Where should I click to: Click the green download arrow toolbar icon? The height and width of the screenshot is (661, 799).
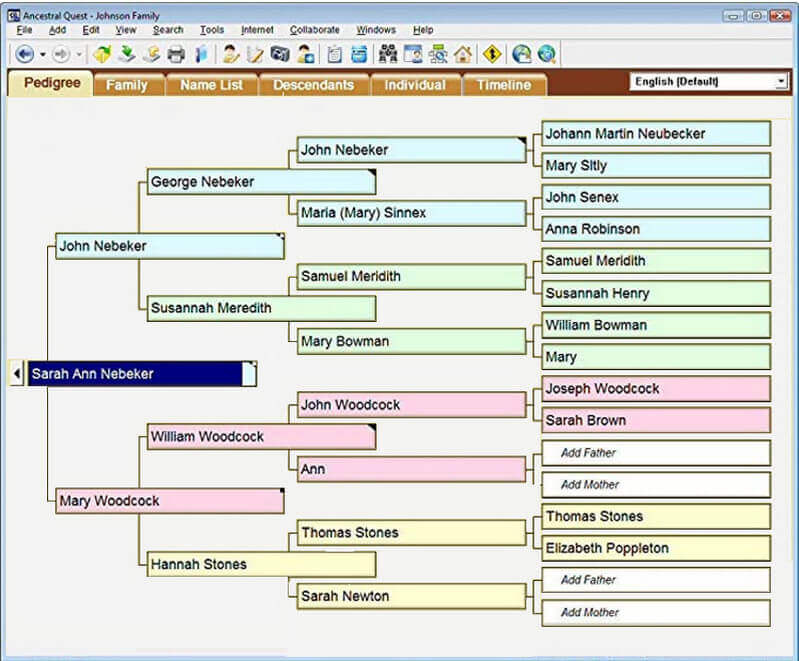click(127, 54)
